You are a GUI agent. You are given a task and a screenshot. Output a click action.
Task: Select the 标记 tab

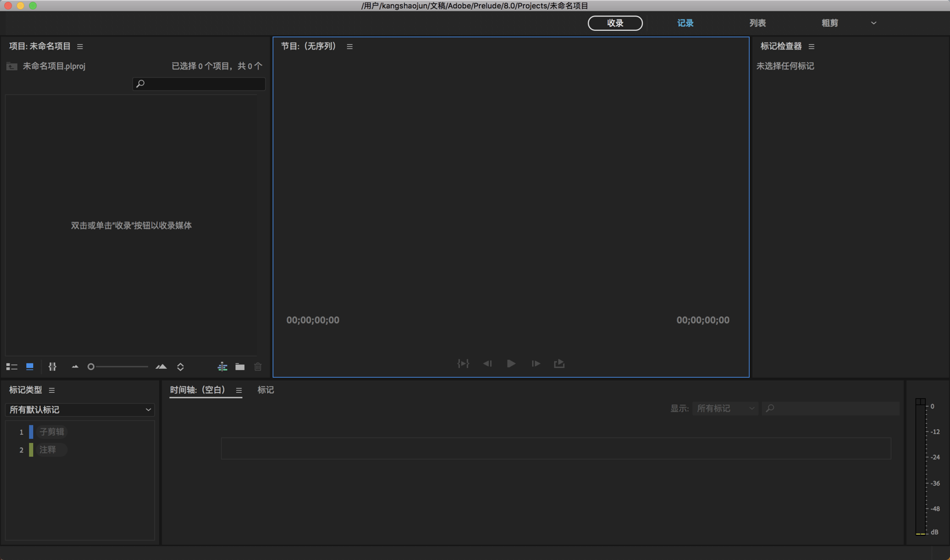pos(266,390)
